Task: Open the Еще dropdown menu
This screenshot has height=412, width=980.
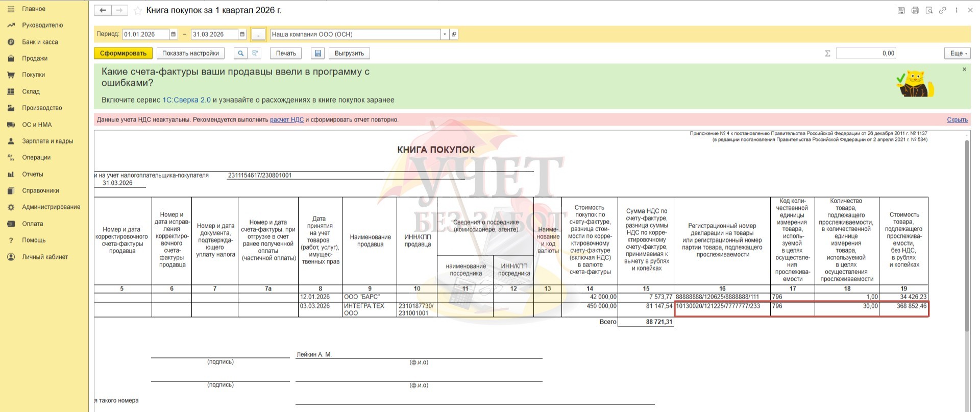Action: 957,53
